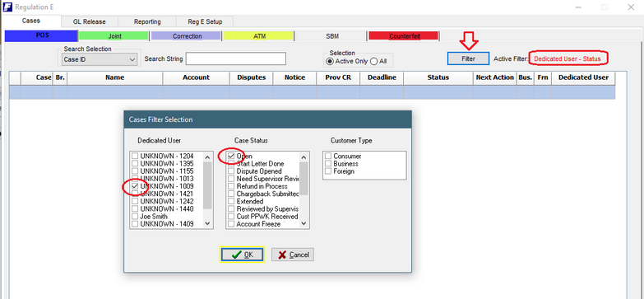Check the Dispute Opened status
644x299 pixels.
coord(231,171)
